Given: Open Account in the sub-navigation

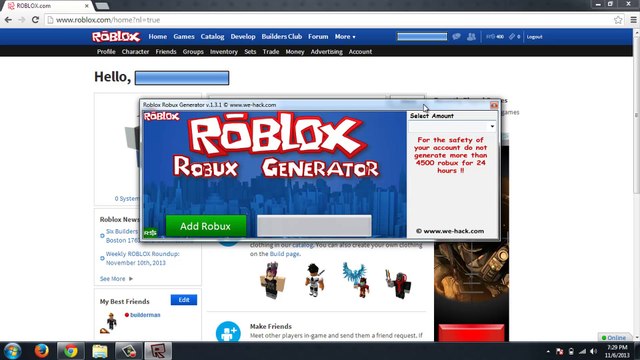Looking at the screenshot, I should click(x=360, y=52).
